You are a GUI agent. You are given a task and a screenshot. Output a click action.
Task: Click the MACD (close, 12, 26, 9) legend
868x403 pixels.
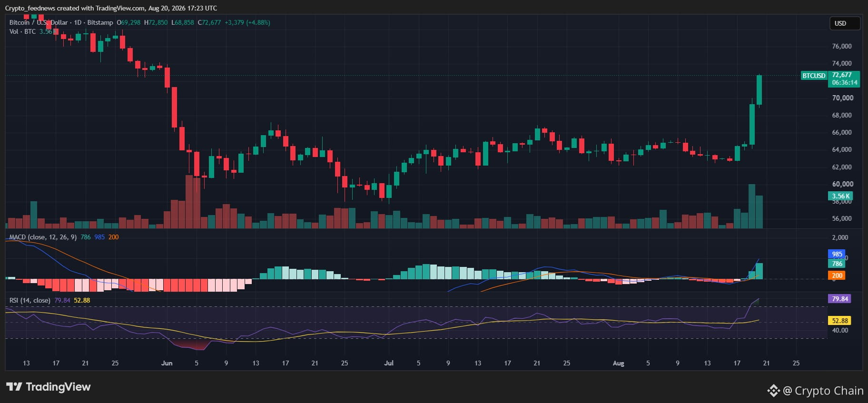coord(43,237)
